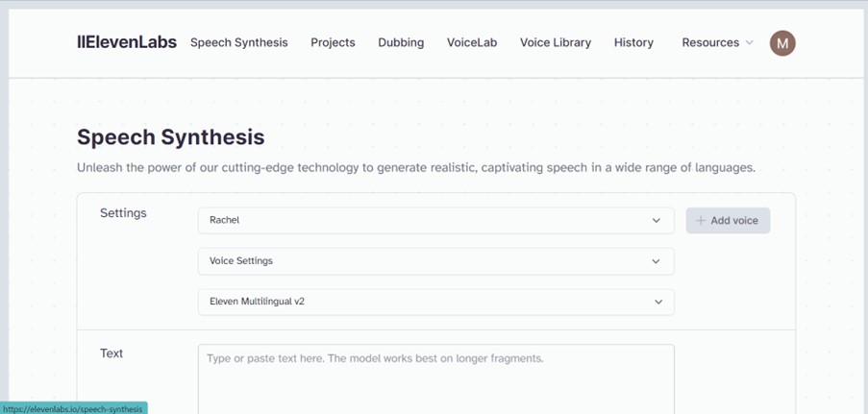Open Voice Library

point(556,42)
